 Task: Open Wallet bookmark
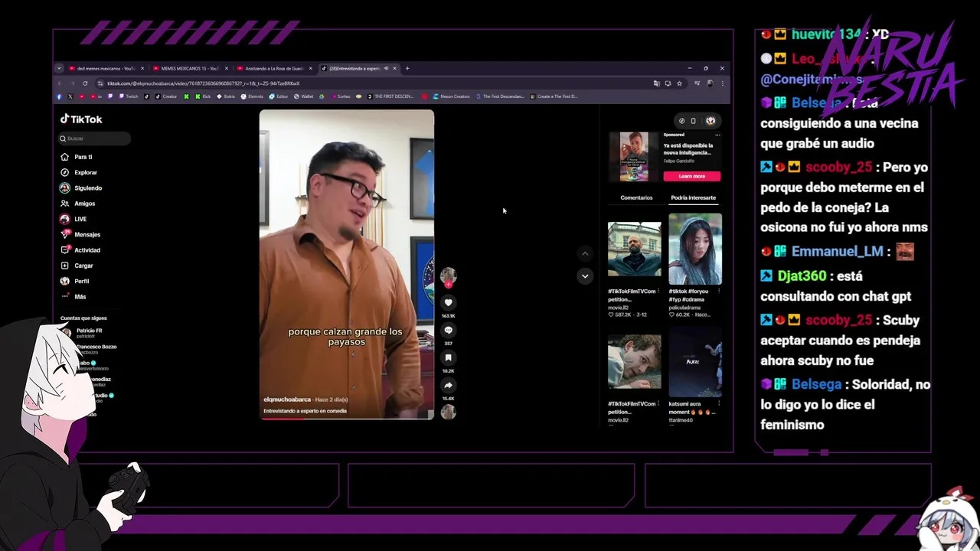coord(303,96)
